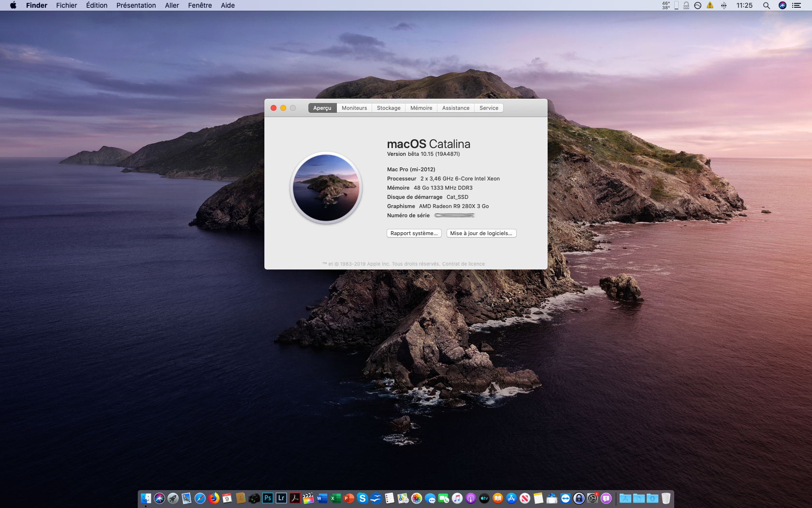The height and width of the screenshot is (508, 812).
Task: Launch Skype from the dock
Action: point(362,498)
